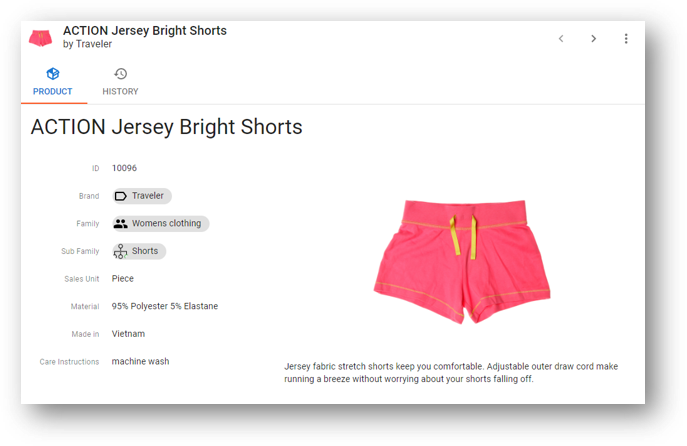The height and width of the screenshot is (446, 687).
Task: Click the pink shorts thumbnail in header
Action: 40,38
